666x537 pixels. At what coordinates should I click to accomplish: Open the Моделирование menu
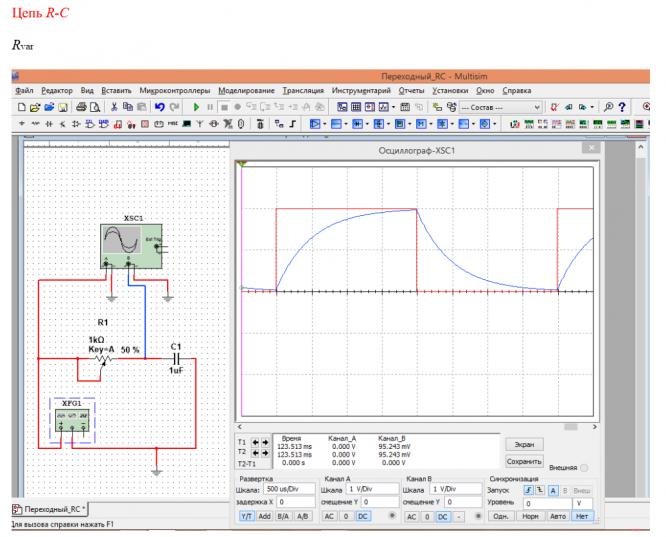tap(245, 90)
